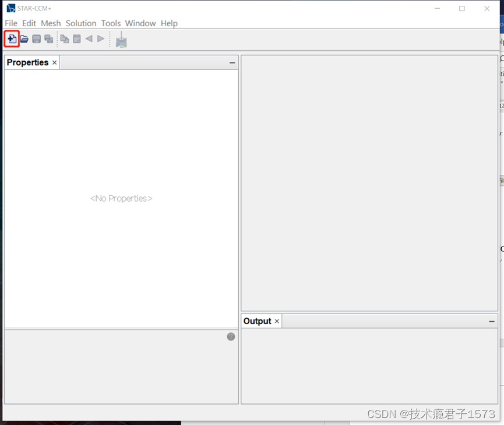Image resolution: width=504 pixels, height=425 pixels.
Task: Close the Output tab
Action: (x=277, y=321)
